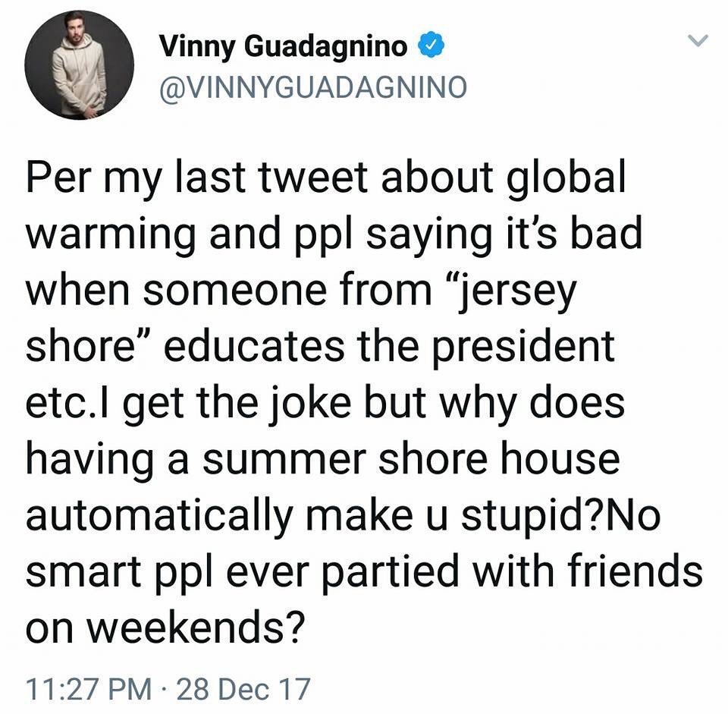Click the Vinny Guadagnino display name
The width and height of the screenshot is (728, 714).
(283, 47)
